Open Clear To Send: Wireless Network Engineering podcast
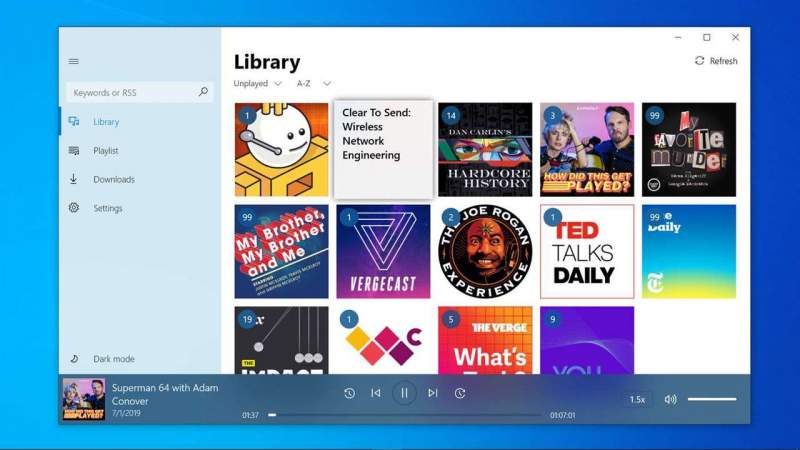 point(383,149)
